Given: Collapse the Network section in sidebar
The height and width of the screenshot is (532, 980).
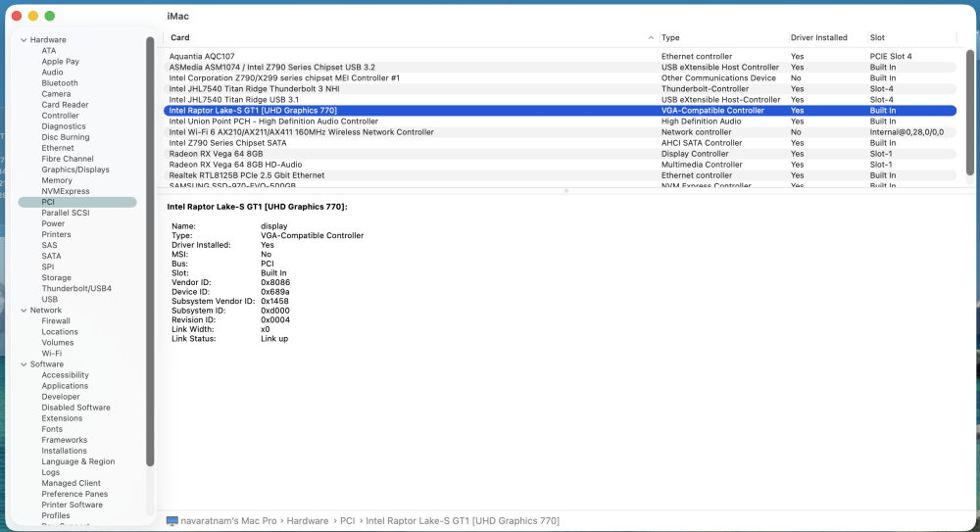Looking at the screenshot, I should (24, 310).
